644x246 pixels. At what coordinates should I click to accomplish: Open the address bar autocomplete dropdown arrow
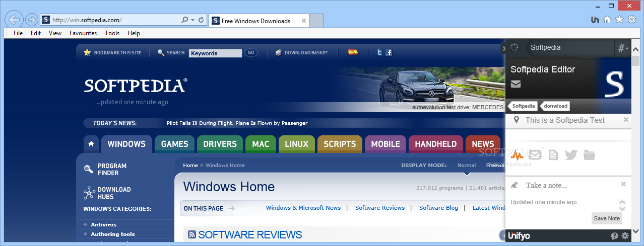click(x=192, y=20)
